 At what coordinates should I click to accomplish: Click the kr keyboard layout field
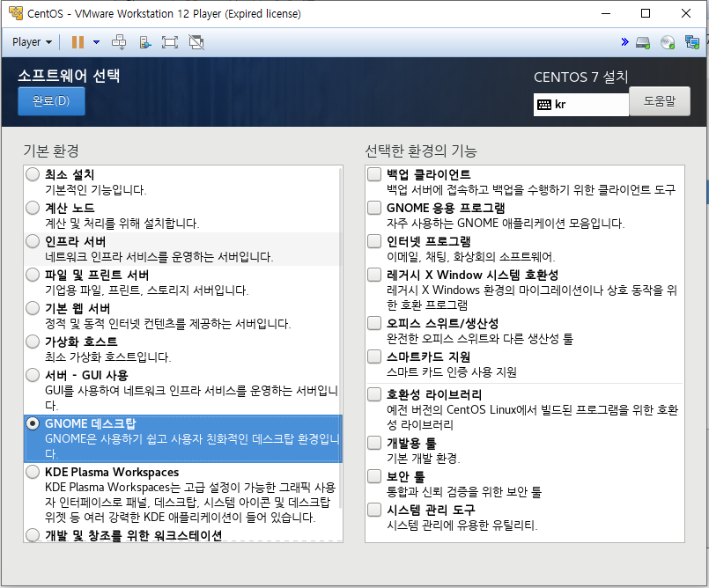(581, 105)
